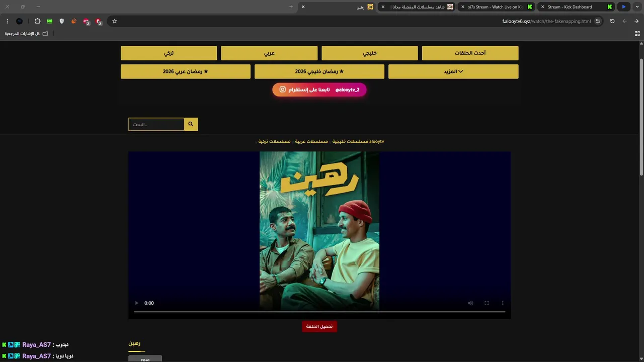Open a new browser tab
The image size is (644, 362).
(291, 7)
